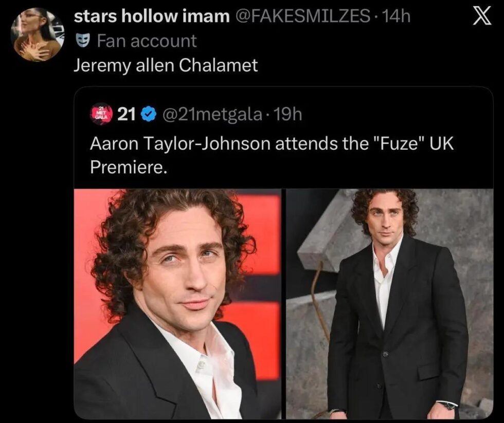The height and width of the screenshot is (423, 504).
Task: Click the "Fan account" label text
Action: pos(147,41)
